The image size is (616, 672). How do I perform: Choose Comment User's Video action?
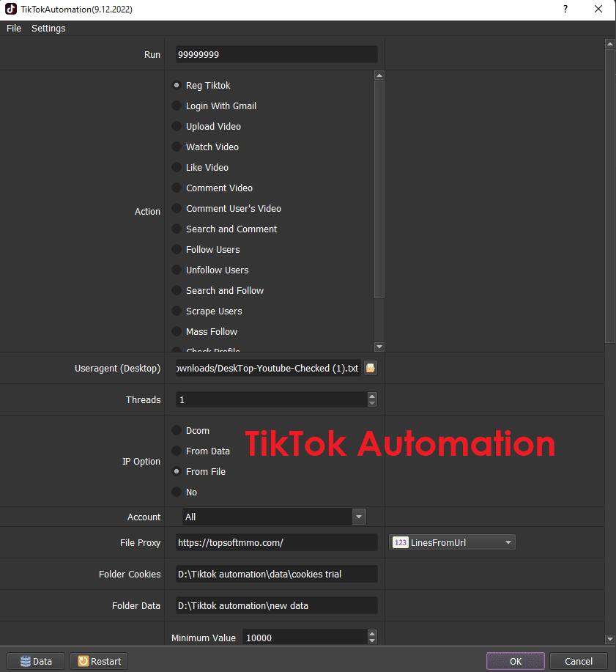226,209
